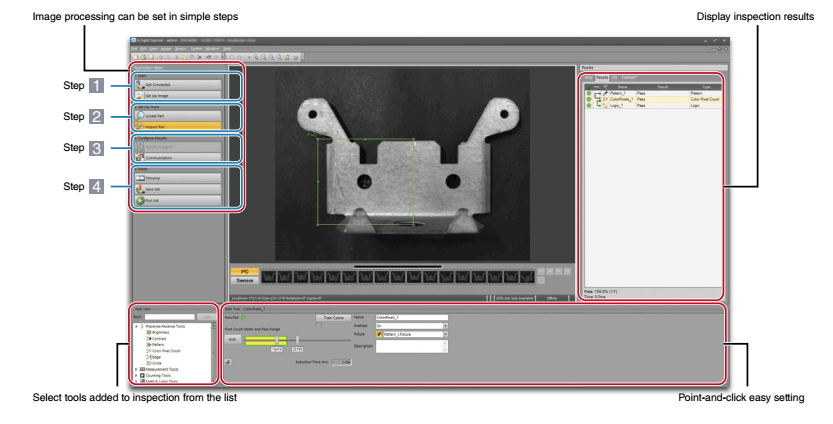Open the Enabled dropdown
The image size is (833, 424).
tap(445, 326)
